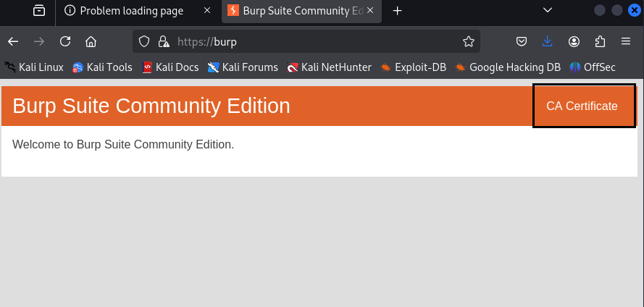
Task: Open the Exploit-DB bookmark
Action: tap(413, 67)
